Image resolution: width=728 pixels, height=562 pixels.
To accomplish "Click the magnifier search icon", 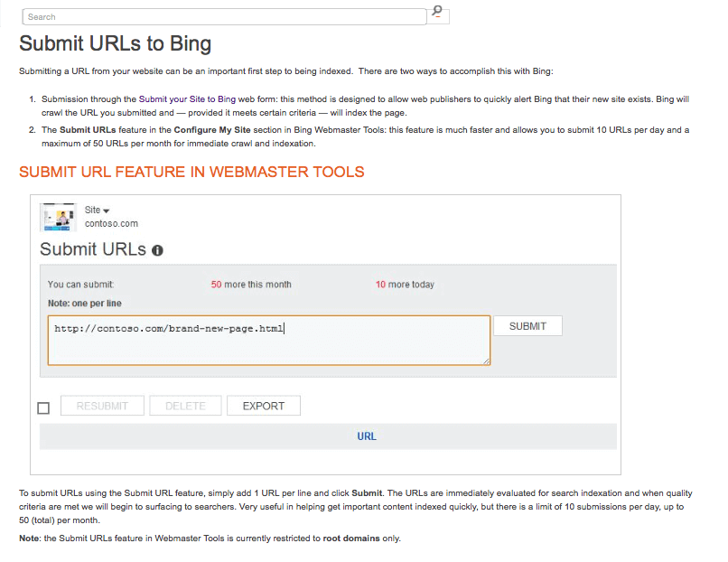I will pyautogui.click(x=437, y=12).
